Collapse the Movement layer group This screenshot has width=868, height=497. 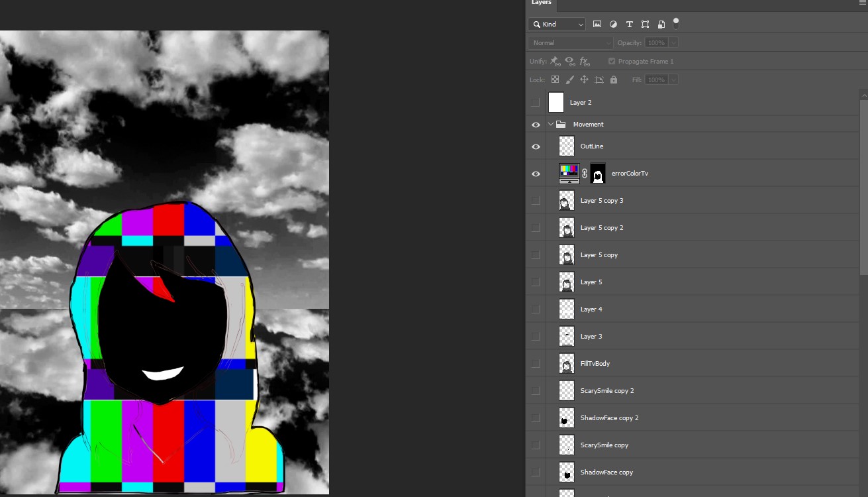[550, 125]
